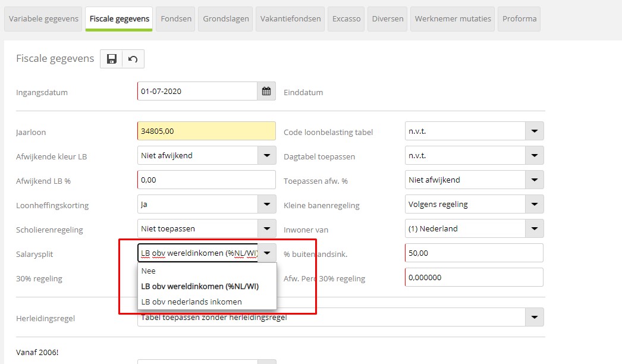This screenshot has width=622, height=364.
Task: Open the Scholierenregeling dropdown
Action: (x=266, y=229)
